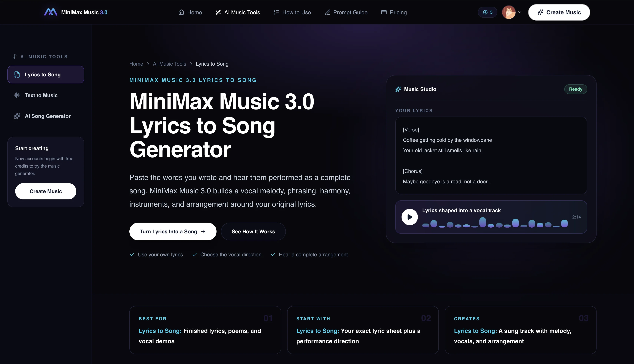Click the Home house icon in navbar
The image size is (634, 364).
(181, 12)
